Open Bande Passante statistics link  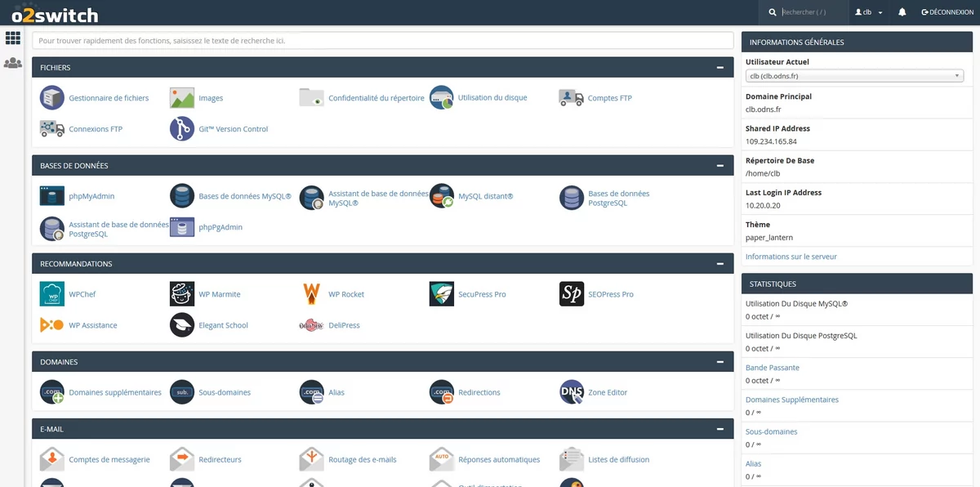coord(773,368)
